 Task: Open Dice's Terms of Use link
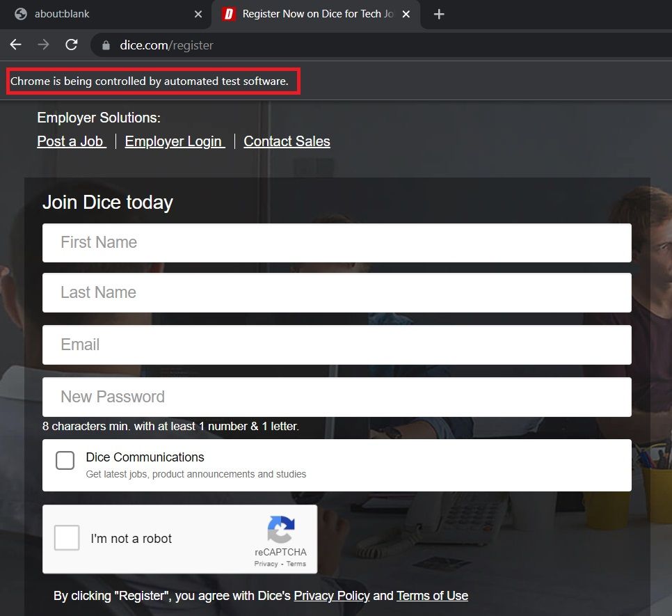click(432, 596)
